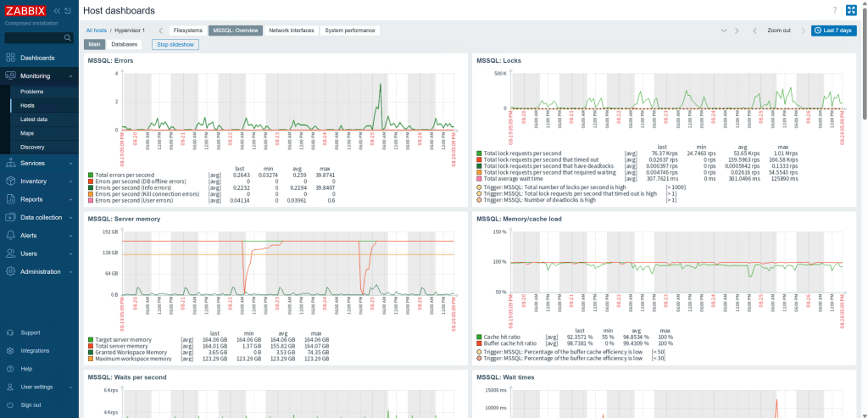Select the Main dashboard page
Image resolution: width=868 pixels, height=418 pixels.
click(95, 44)
